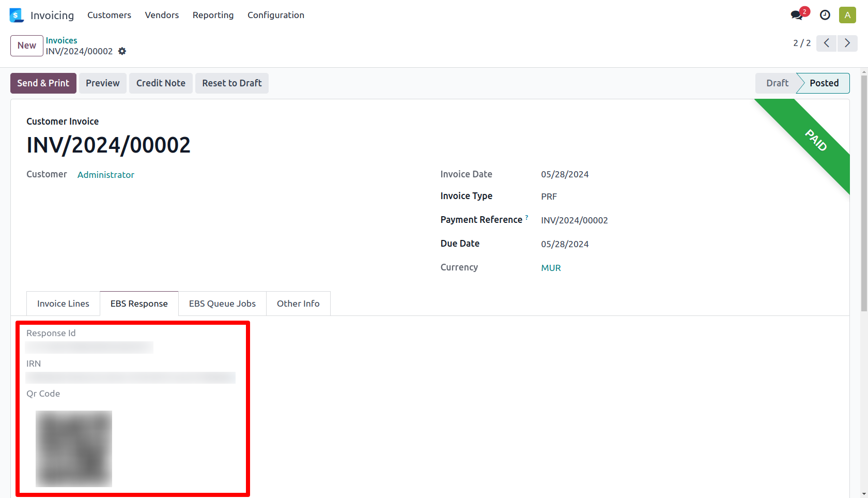
Task: Click the page vertical scrollbar
Action: point(864,194)
